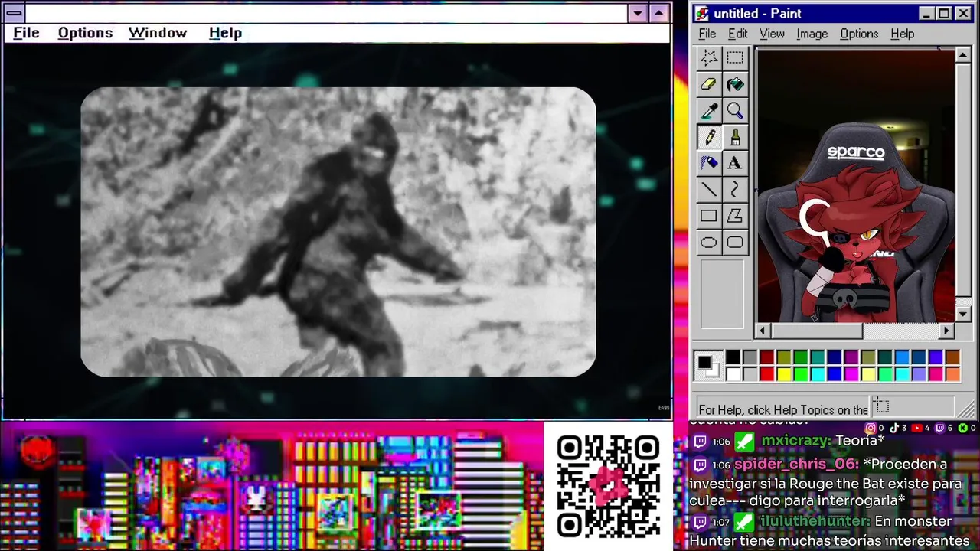Click Paint canvas vertical scrollbar up arrow

pos(963,55)
